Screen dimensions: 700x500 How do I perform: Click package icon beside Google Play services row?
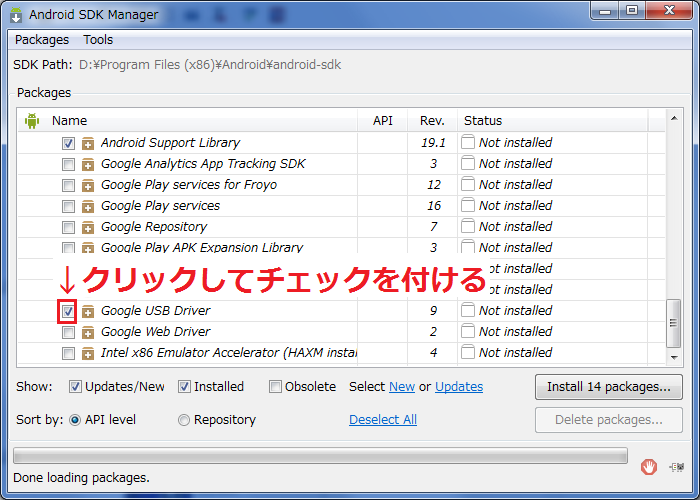click(x=88, y=207)
